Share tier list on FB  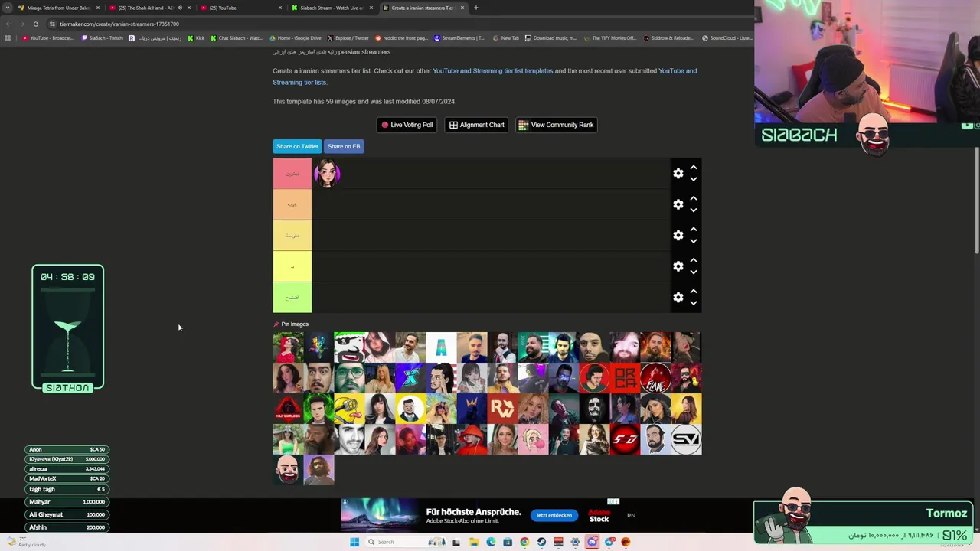pyautogui.click(x=344, y=146)
